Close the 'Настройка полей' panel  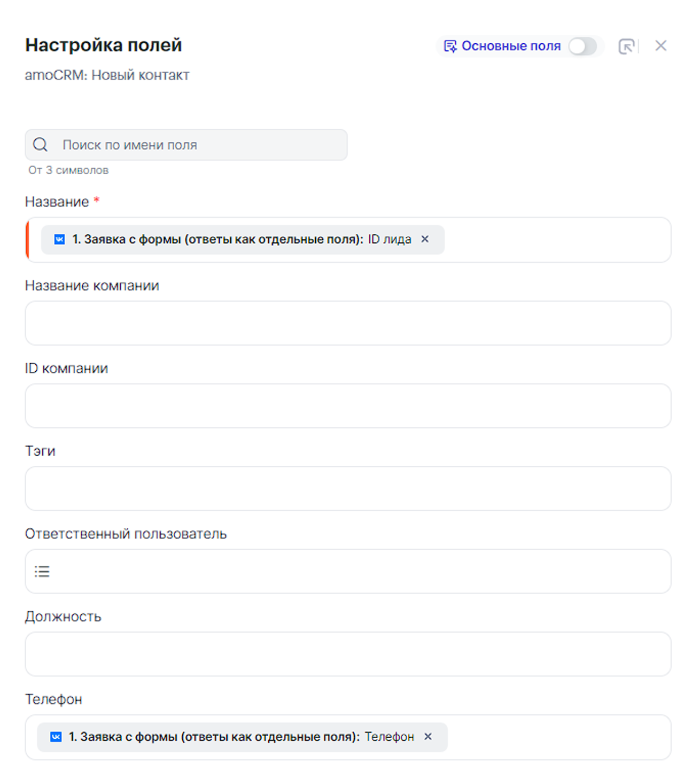coord(661,46)
